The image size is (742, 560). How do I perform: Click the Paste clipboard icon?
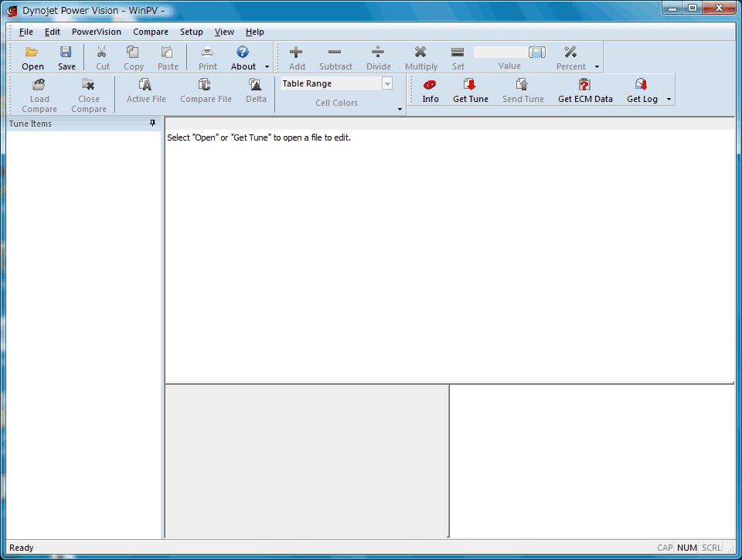pos(167,52)
